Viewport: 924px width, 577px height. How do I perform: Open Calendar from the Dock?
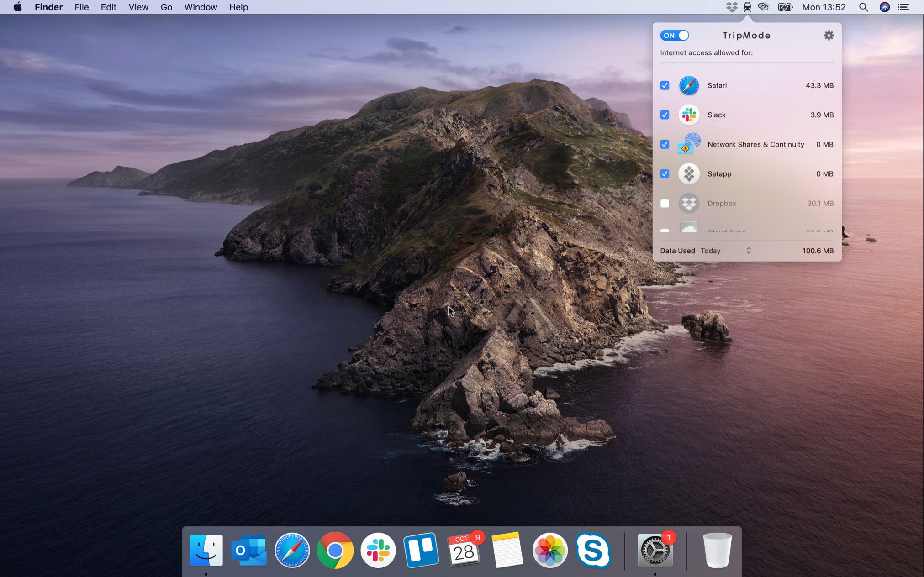(x=464, y=550)
